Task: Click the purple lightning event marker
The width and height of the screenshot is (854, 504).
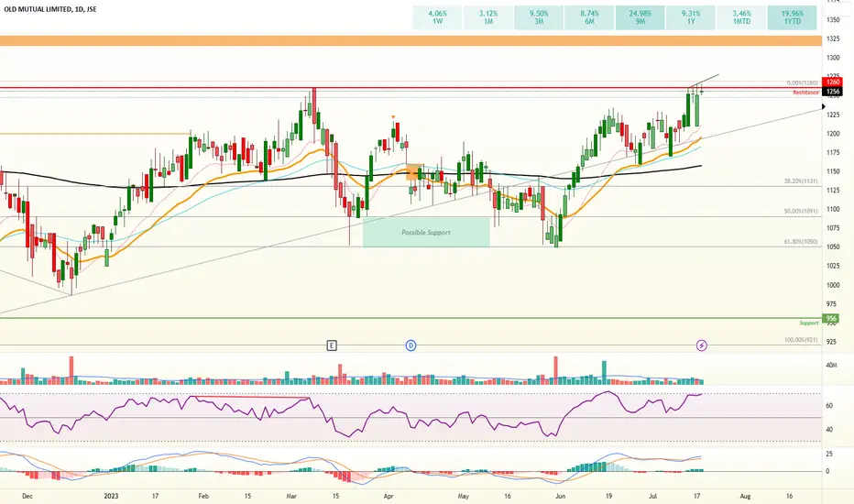Action: (702, 345)
